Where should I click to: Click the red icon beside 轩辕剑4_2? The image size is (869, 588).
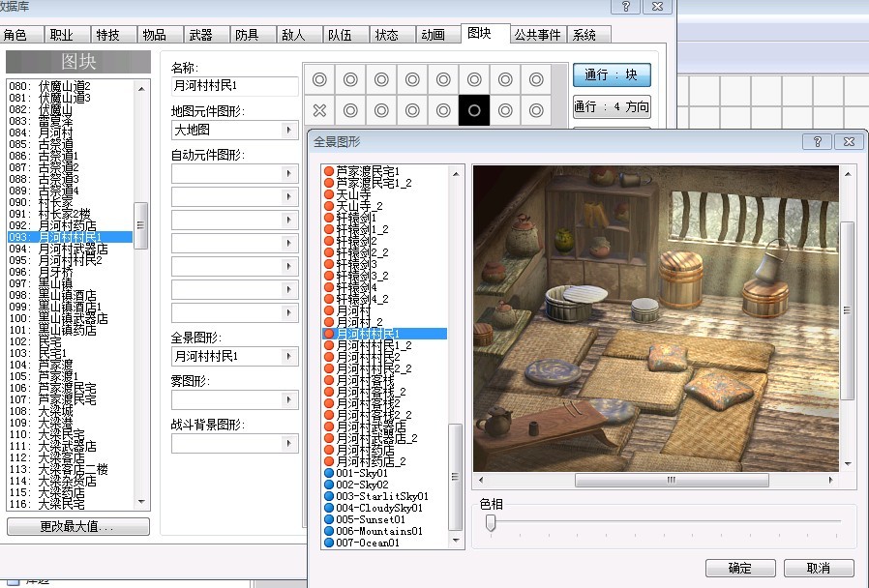329,299
